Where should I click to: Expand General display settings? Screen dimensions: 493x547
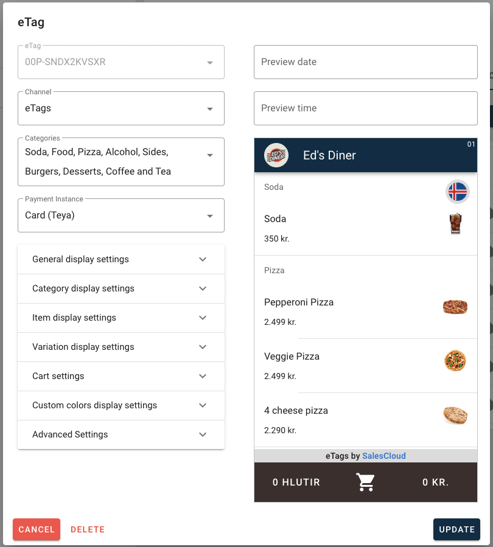(121, 259)
